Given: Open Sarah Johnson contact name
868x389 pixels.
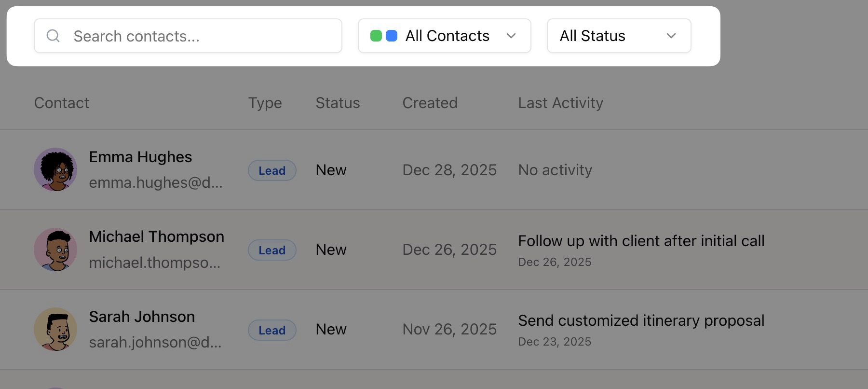Looking at the screenshot, I should pos(142,317).
